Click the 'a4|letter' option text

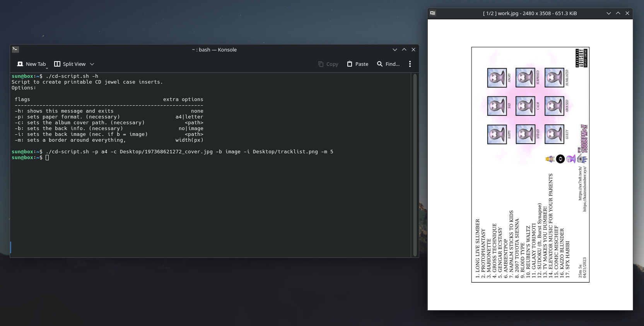tap(189, 117)
